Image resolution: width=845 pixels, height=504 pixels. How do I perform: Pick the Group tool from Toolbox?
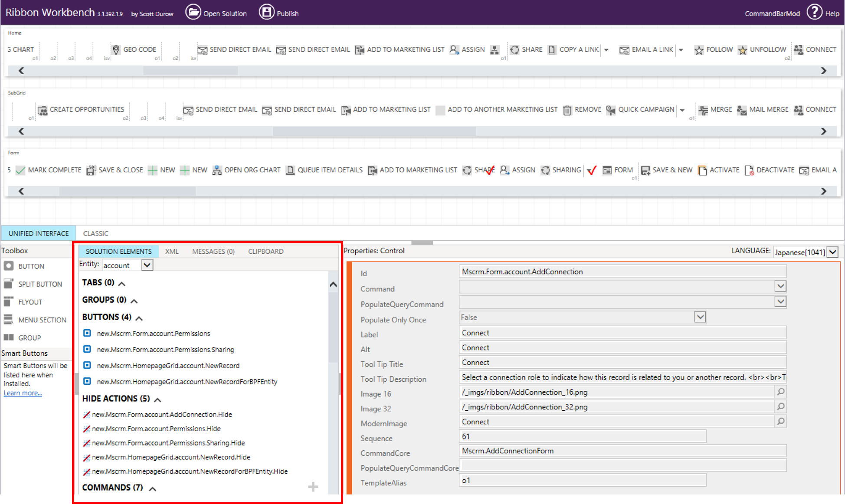23,338
